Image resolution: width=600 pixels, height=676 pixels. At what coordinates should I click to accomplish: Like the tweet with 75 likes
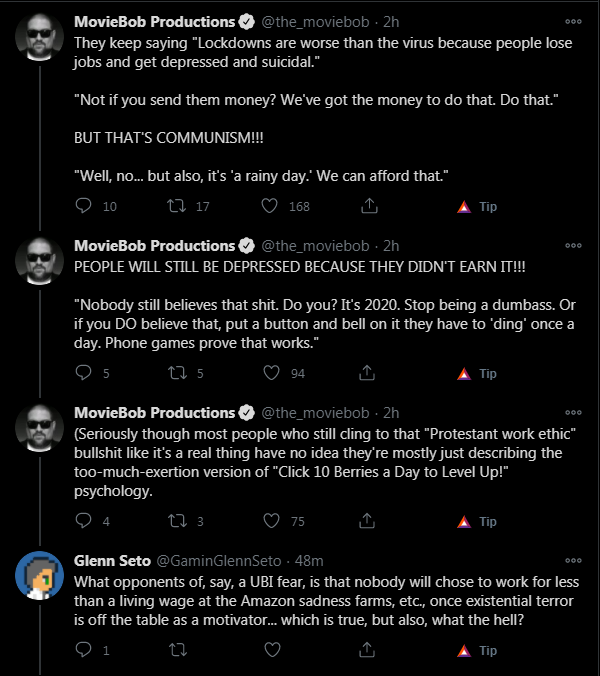272,520
